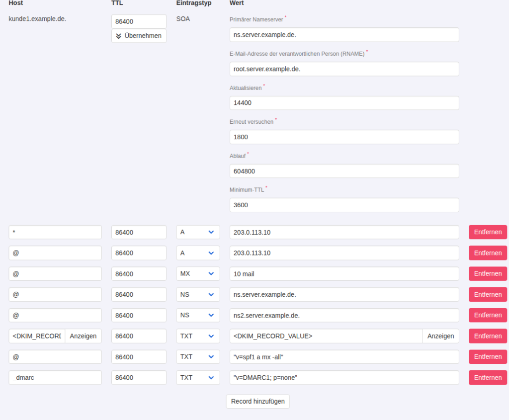Click Record hinzufügen to add a record
The image size is (509, 420).
[258, 402]
